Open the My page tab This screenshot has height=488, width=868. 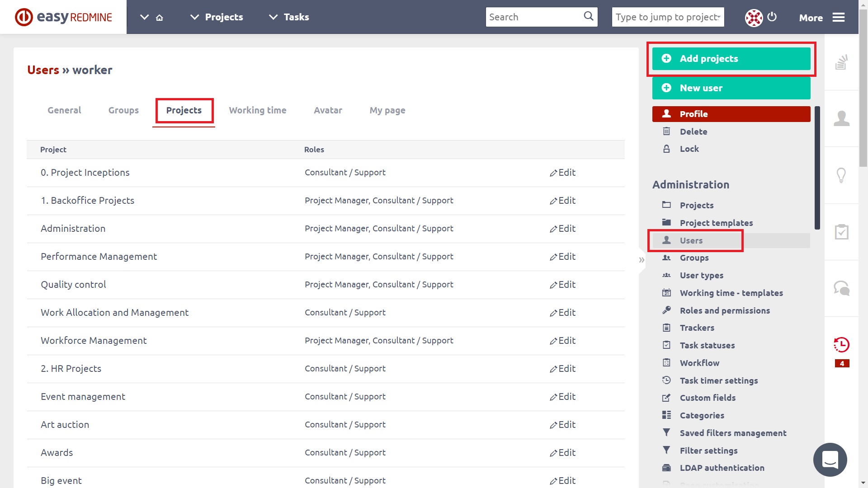[387, 110]
